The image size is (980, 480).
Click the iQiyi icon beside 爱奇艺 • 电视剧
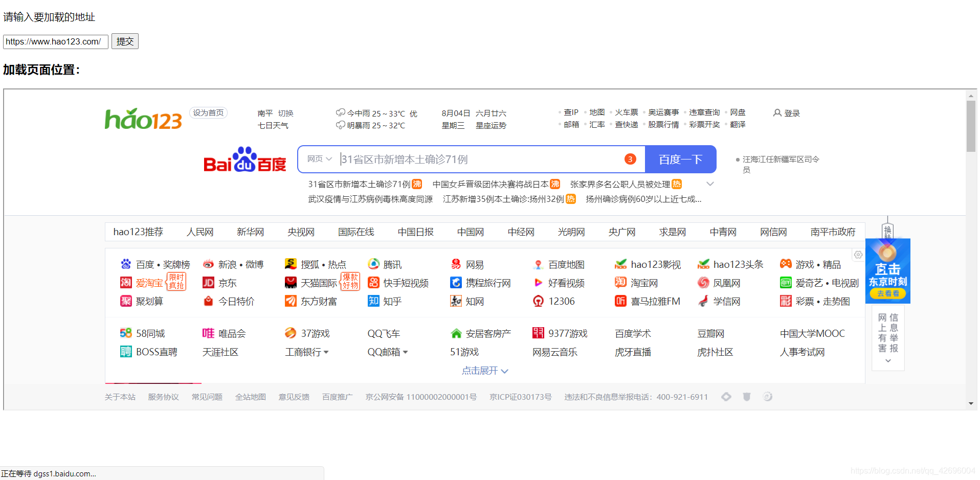786,283
